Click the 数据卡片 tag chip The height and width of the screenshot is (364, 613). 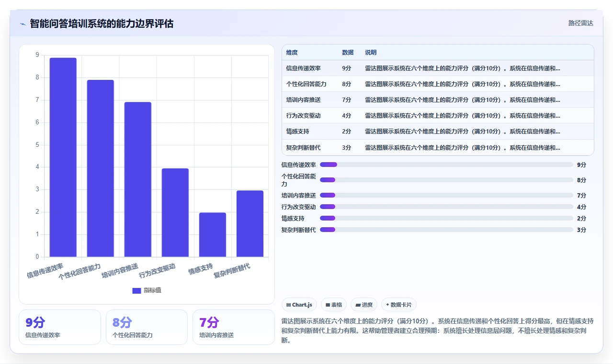pyautogui.click(x=399, y=305)
